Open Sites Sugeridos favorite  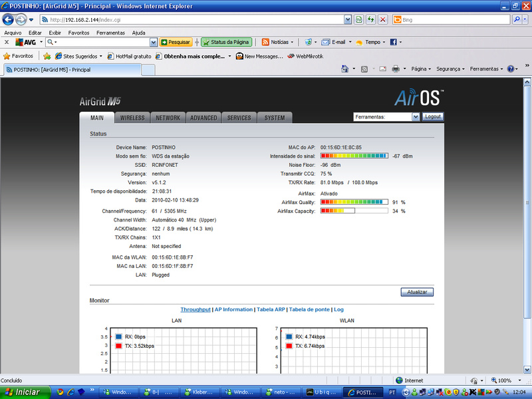[x=78, y=56]
